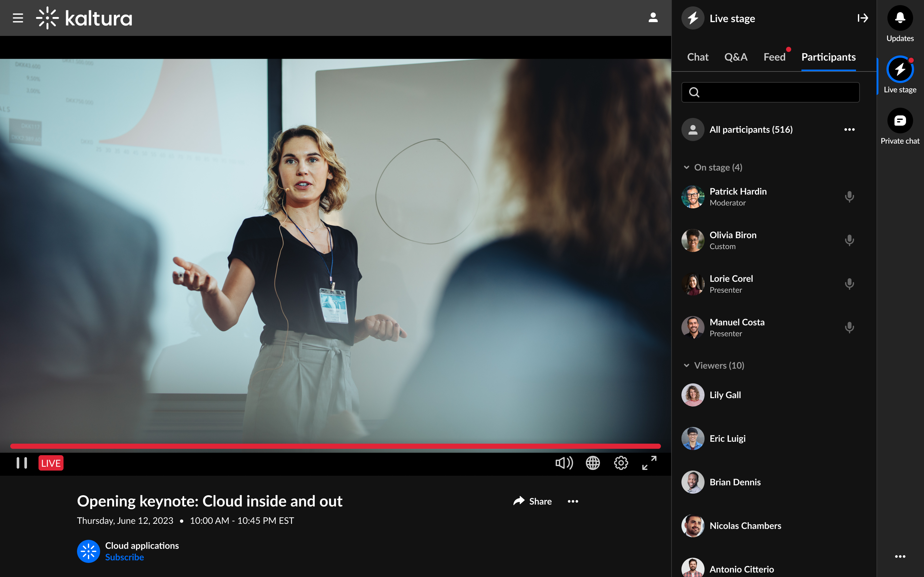Adjust the player volume speaker icon
Screen dimensions: 924x577
(564, 463)
